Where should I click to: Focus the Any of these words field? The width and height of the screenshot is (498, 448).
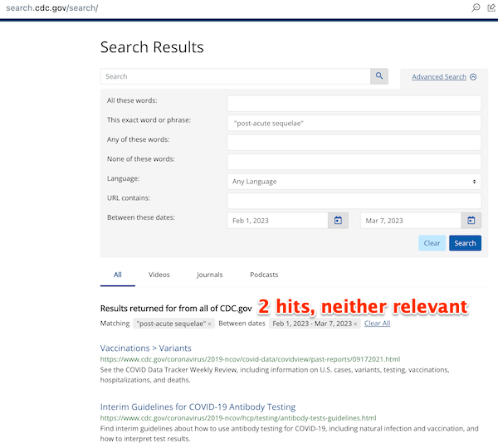coord(354,143)
